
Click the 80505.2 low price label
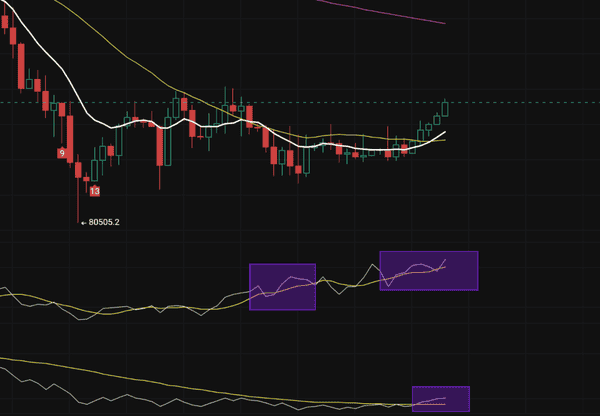[104, 223]
